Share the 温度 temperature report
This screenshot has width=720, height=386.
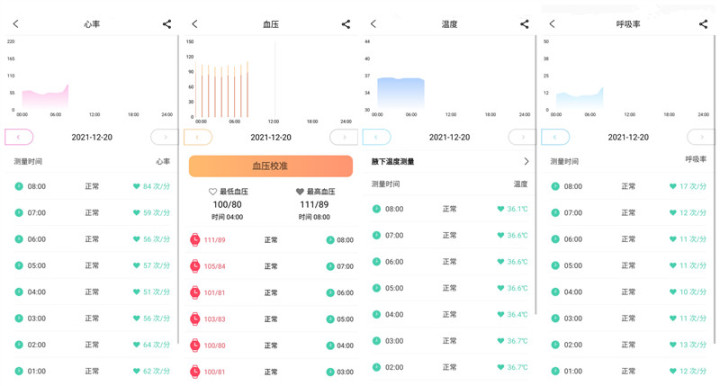point(524,24)
